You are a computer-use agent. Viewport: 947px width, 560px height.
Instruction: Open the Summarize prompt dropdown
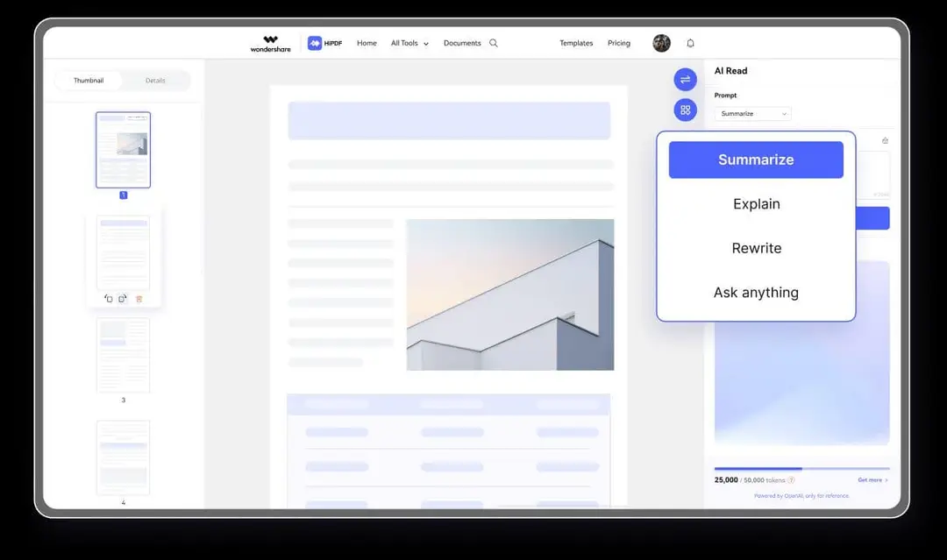pos(752,113)
